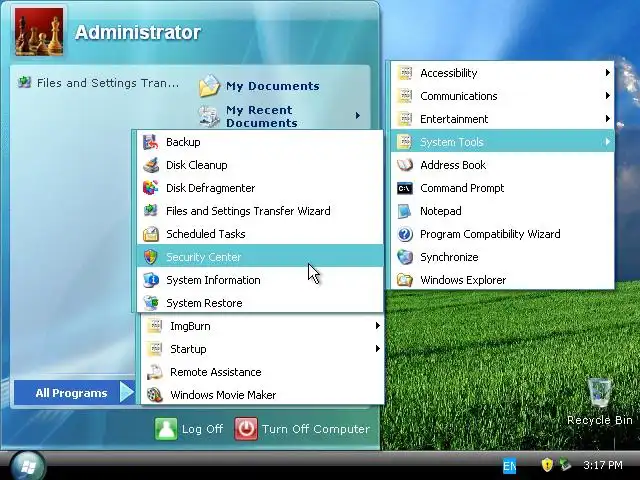Click the Disk Cleanup icon
The image size is (640, 480).
[151, 165]
